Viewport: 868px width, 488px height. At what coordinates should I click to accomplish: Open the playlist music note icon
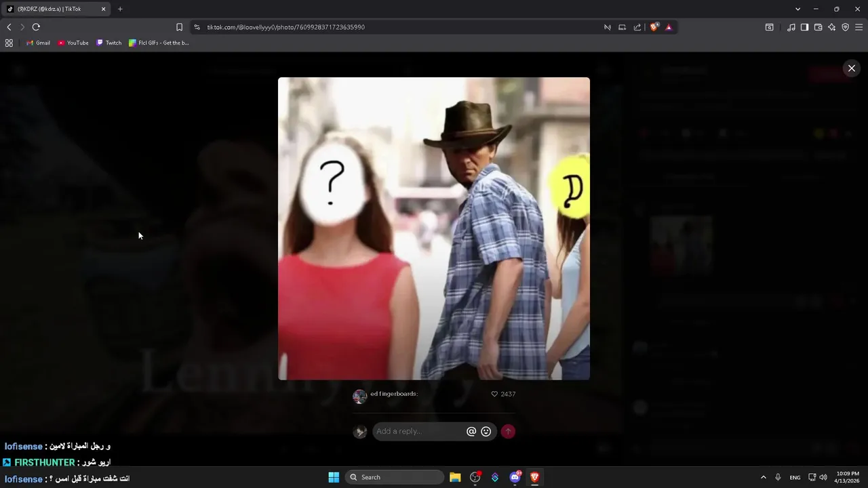click(791, 27)
